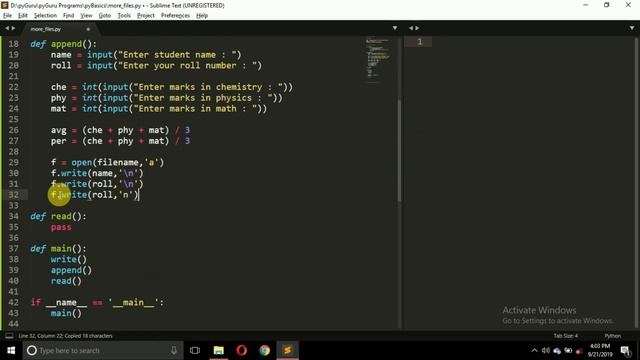This screenshot has height=360, width=640.
Task: Click 'def read():' line
Action: pos(58,216)
